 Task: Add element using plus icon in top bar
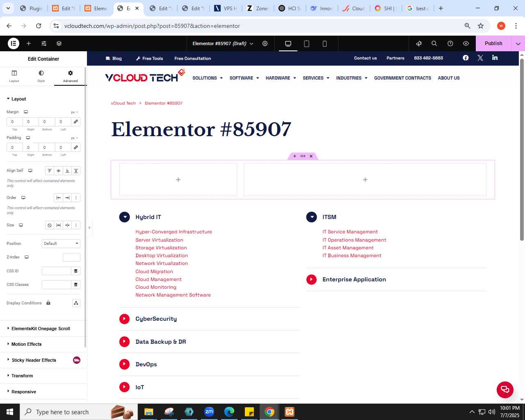(x=29, y=43)
